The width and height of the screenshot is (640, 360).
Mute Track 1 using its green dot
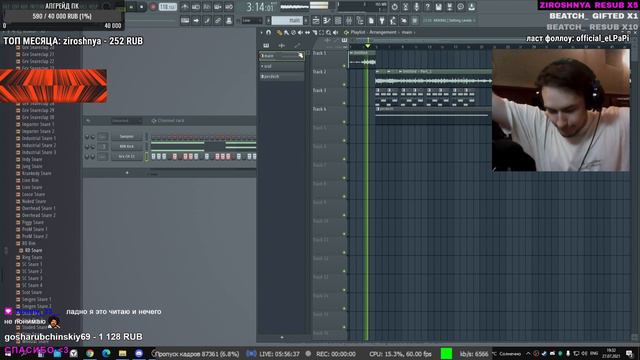pos(344,66)
